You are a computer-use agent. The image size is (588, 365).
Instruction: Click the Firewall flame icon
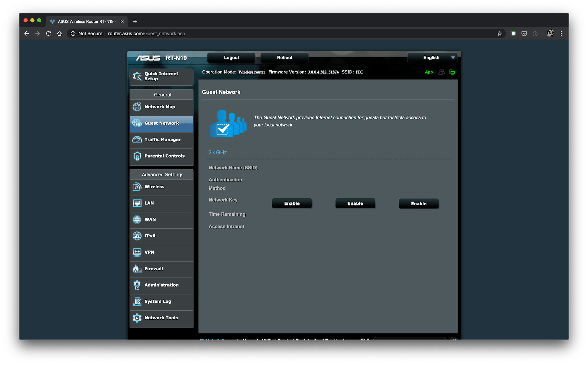(x=137, y=269)
